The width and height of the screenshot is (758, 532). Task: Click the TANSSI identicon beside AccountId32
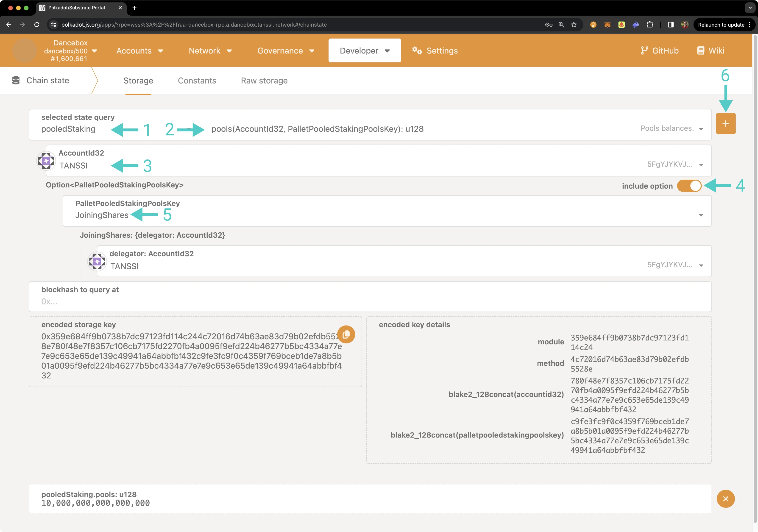[46, 161]
